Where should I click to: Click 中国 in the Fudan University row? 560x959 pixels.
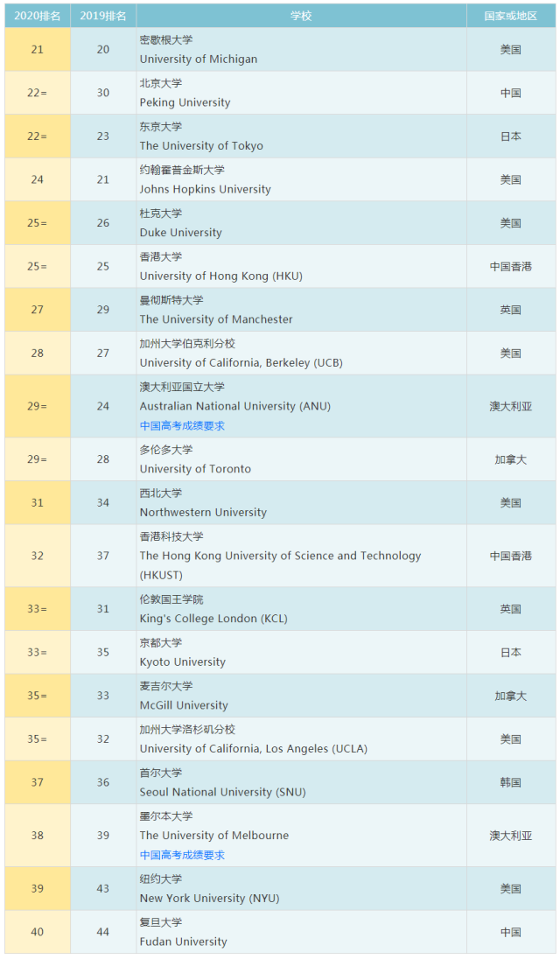point(511,932)
